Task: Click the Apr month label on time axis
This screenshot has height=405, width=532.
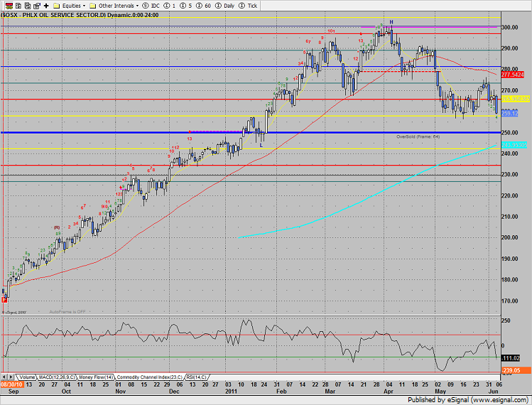Action: click(x=388, y=391)
